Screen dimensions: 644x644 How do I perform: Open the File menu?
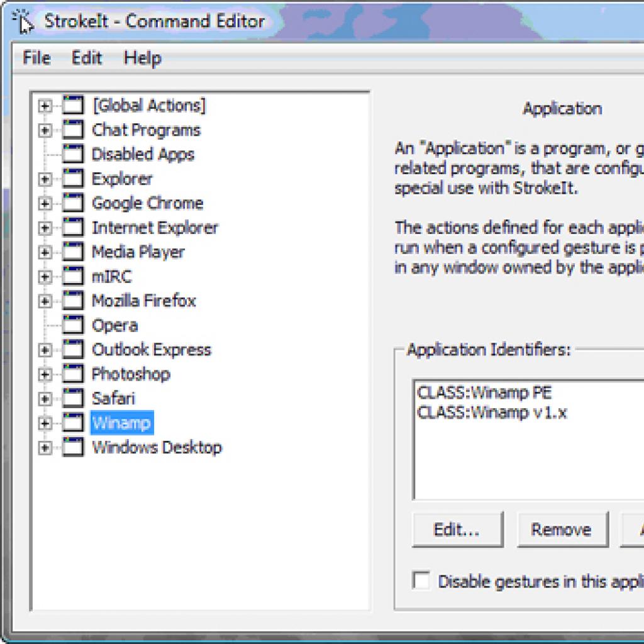(36, 58)
